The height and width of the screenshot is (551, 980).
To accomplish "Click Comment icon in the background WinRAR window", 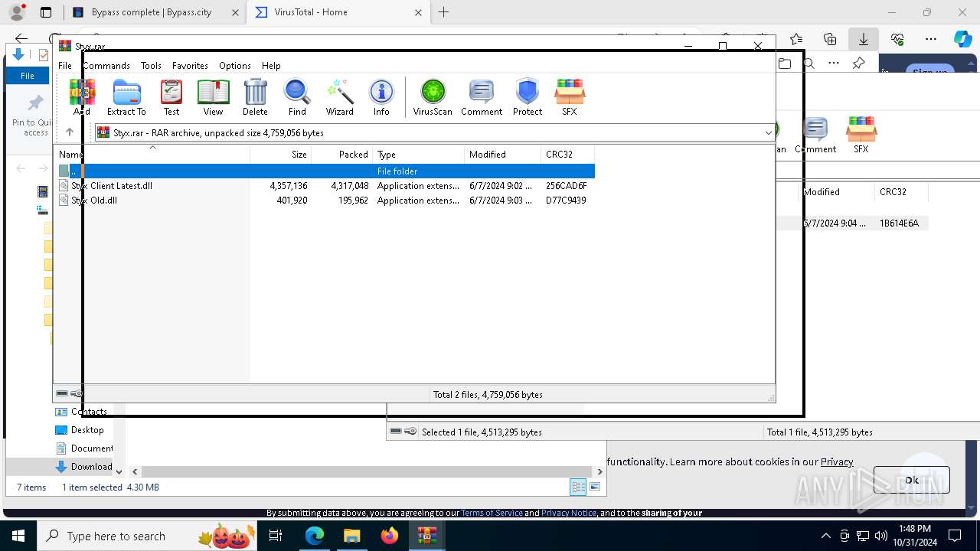I will (815, 135).
